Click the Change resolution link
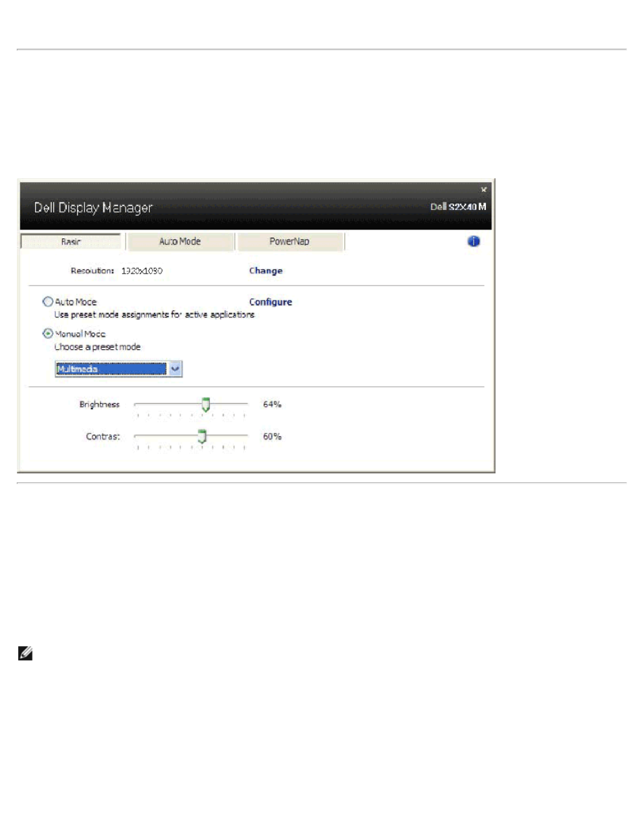This screenshot has height=834, width=644. pos(266,271)
